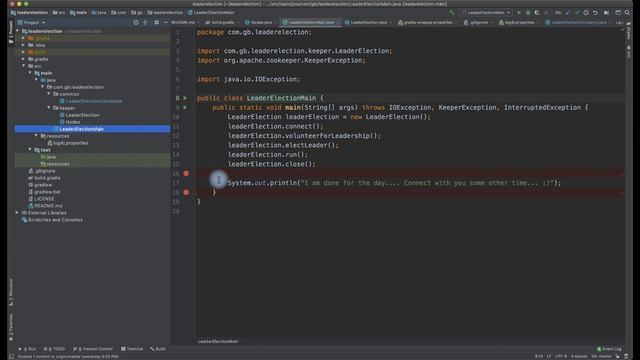The width and height of the screenshot is (640, 360).
Task: Expand the gradle folder in the tree
Action: (x=24, y=59)
